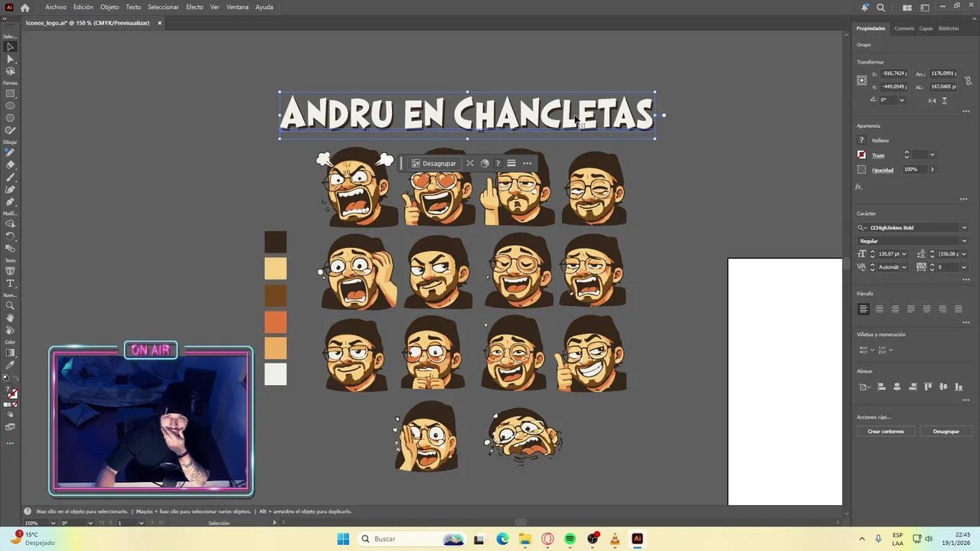Open the Efecto menu

tap(194, 7)
